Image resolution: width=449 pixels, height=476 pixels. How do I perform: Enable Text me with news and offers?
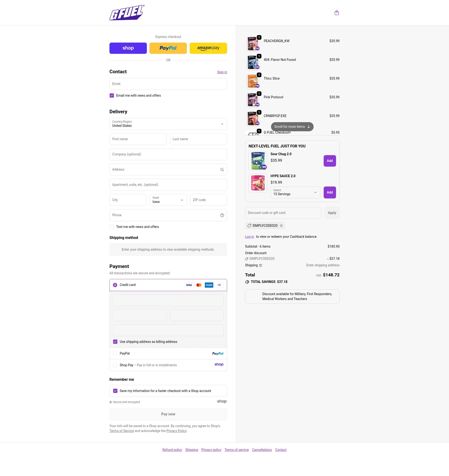coord(112,227)
